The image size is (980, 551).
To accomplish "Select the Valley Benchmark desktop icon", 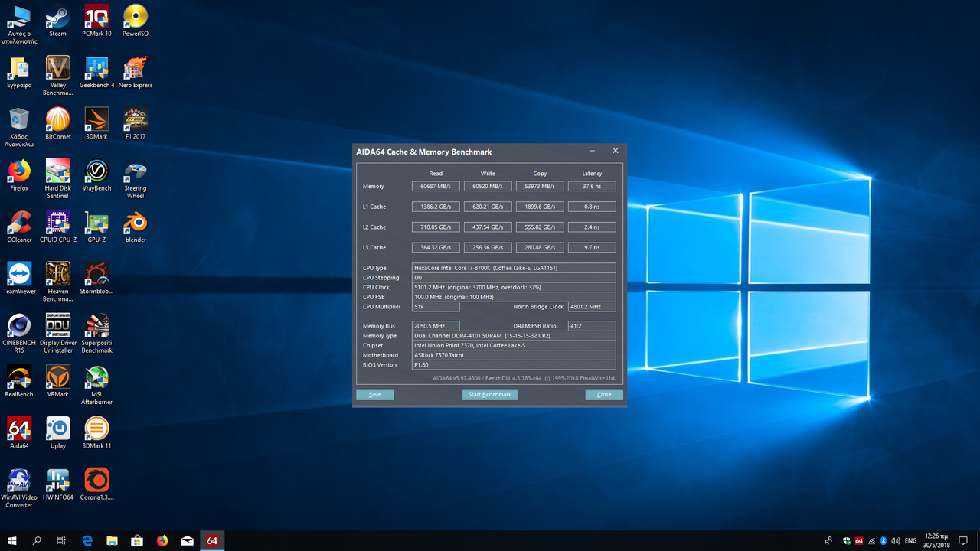I will tap(58, 75).
